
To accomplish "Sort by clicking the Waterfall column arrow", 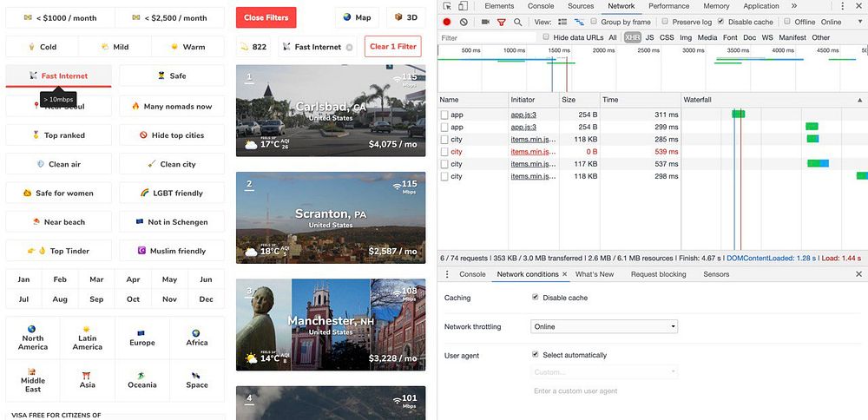I will pos(859,100).
